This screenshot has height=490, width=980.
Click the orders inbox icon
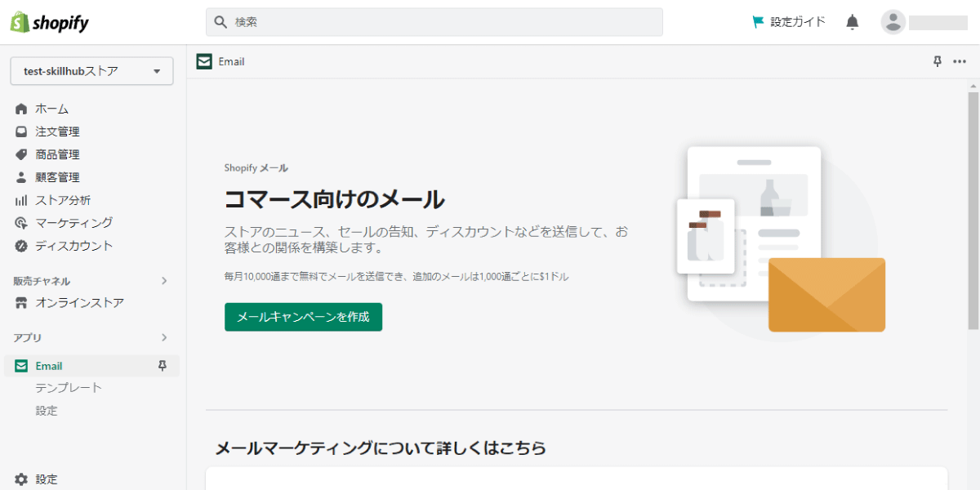[x=21, y=131]
